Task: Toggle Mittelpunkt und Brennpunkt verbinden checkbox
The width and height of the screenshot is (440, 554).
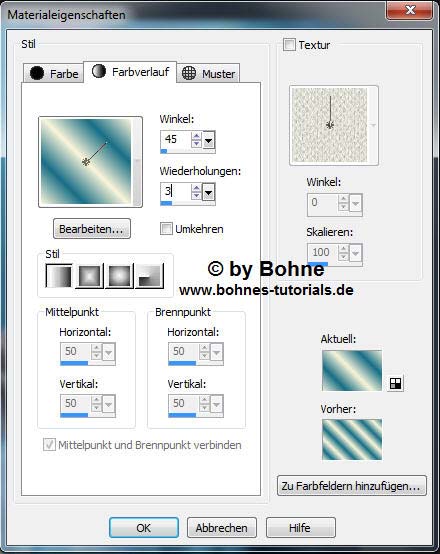Action: pos(49,444)
